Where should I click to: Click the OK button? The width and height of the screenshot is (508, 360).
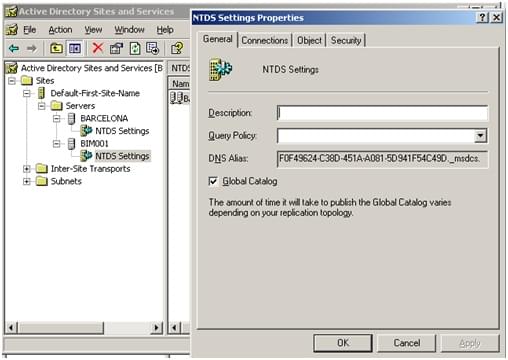click(343, 343)
